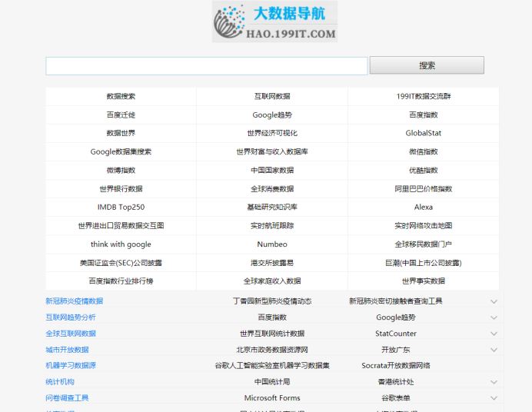532x412 pixels.
Task: Open the 机器学习数据源 category
Action: (71, 366)
